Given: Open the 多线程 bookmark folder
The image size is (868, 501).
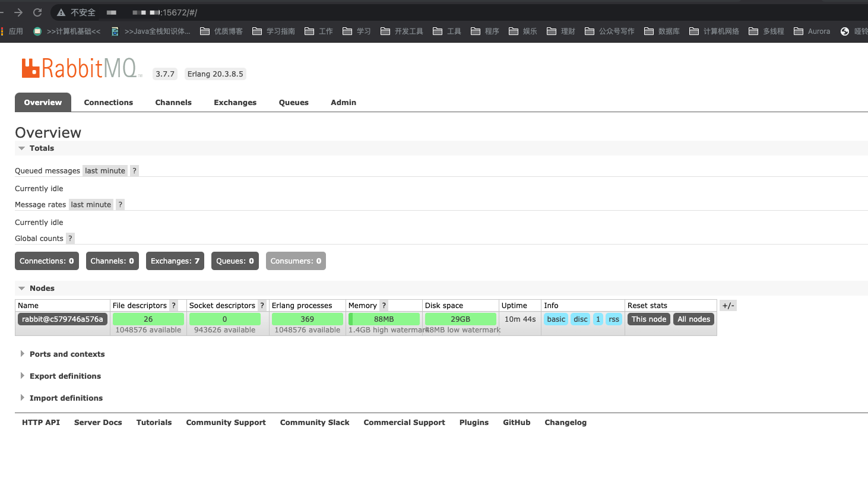Looking at the screenshot, I should (x=766, y=31).
